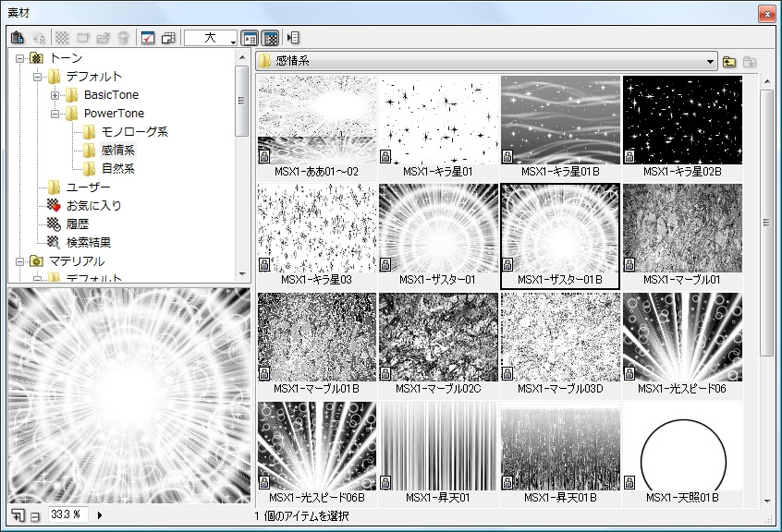782x532 pixels.
Task: Select the MSX1-マーブル01B thumbnail
Action: [317, 345]
